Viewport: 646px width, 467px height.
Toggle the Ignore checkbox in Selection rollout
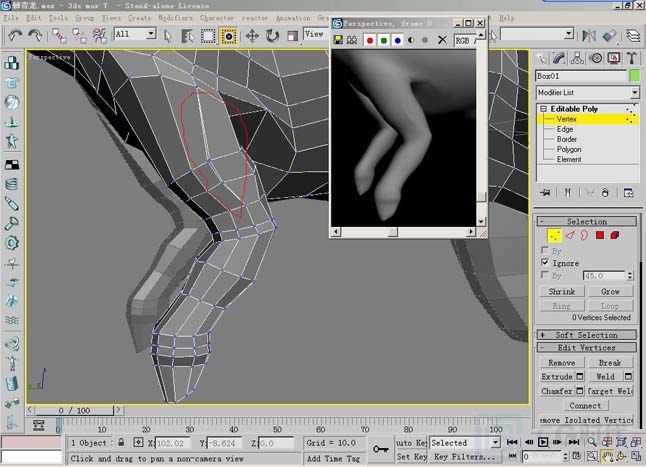[x=545, y=262]
